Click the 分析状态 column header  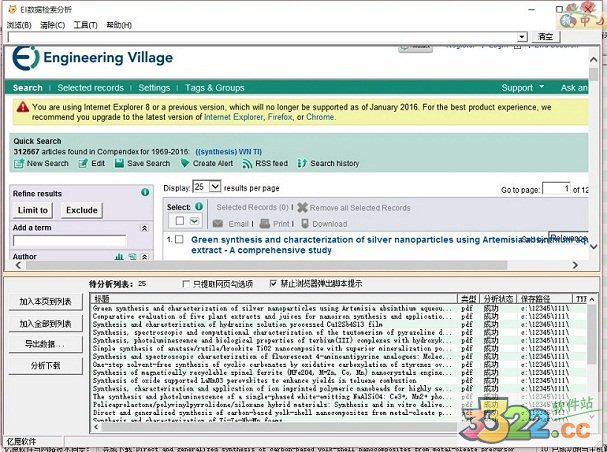[498, 298]
